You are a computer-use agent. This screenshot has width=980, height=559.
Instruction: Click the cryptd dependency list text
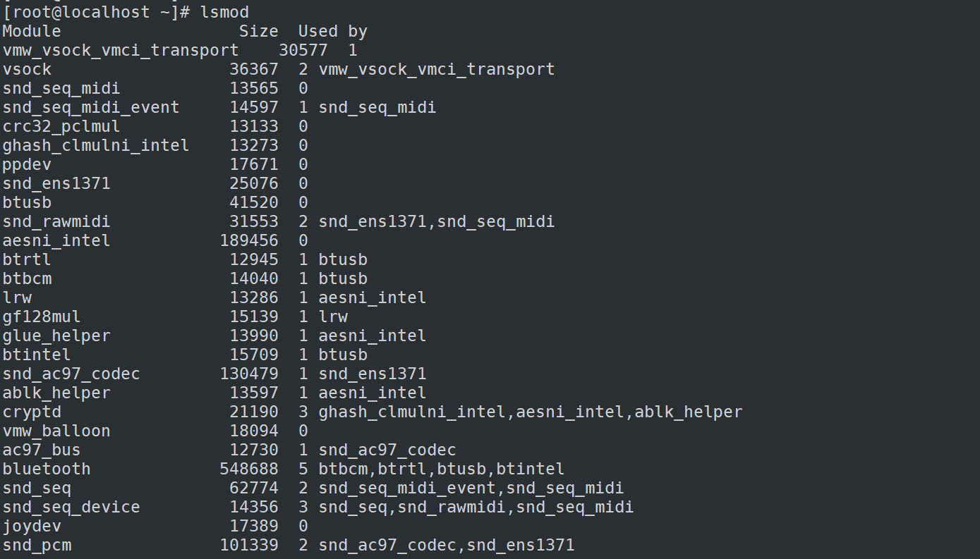pos(531,412)
